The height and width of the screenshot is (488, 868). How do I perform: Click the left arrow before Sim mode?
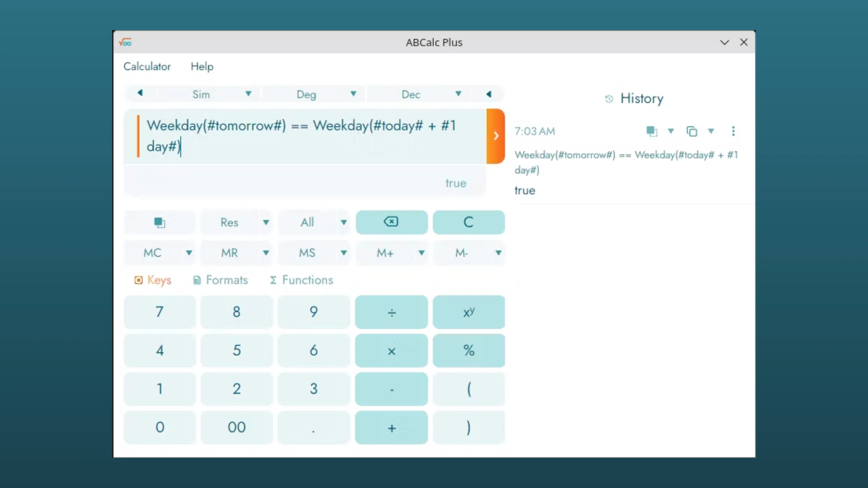click(140, 93)
